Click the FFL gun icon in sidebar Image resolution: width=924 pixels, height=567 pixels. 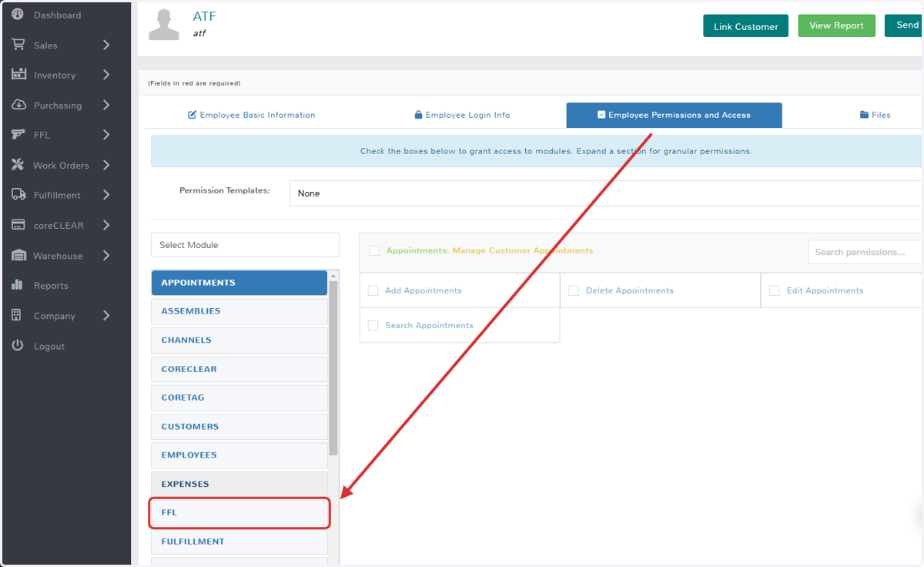[x=18, y=135]
